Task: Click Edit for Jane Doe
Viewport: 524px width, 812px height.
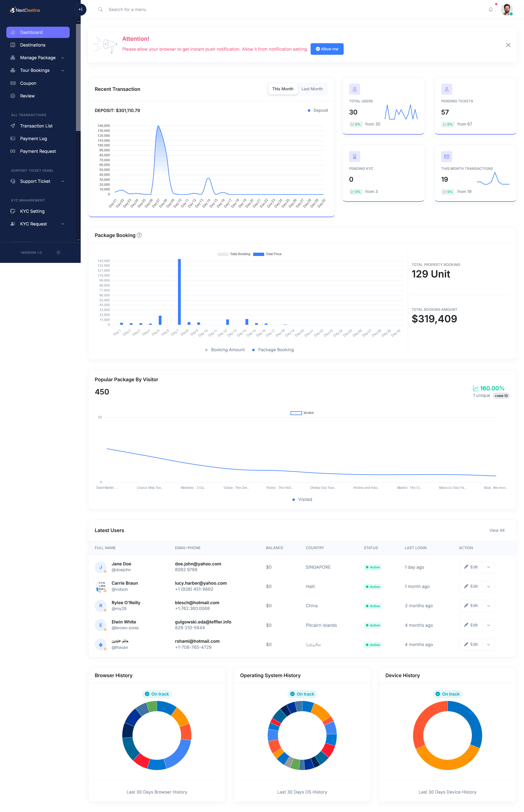Action: [x=471, y=567]
